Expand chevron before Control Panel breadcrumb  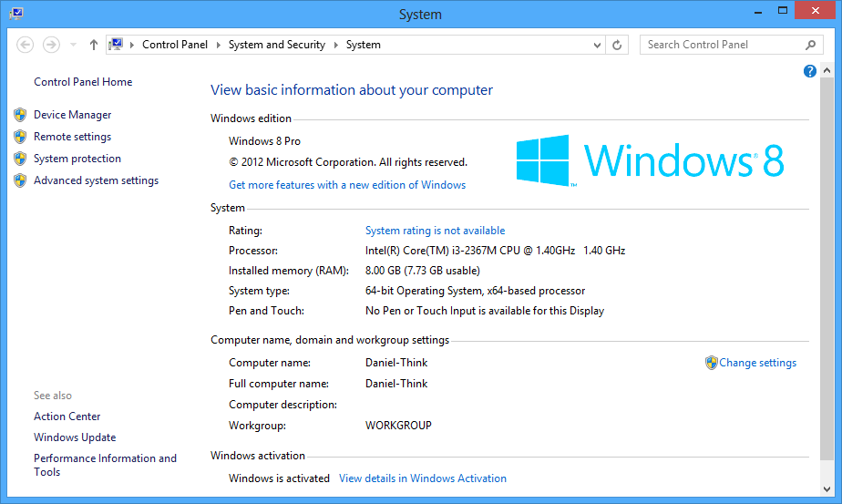pyautogui.click(x=132, y=45)
